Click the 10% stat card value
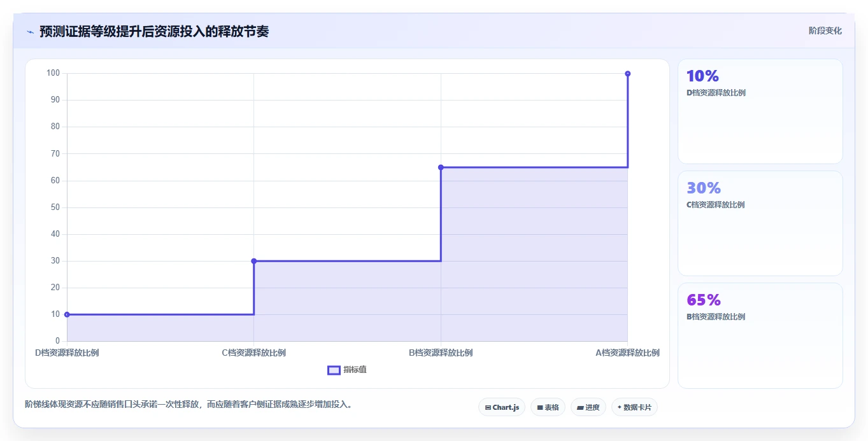Screen dimensions: 868x441 (x=702, y=76)
